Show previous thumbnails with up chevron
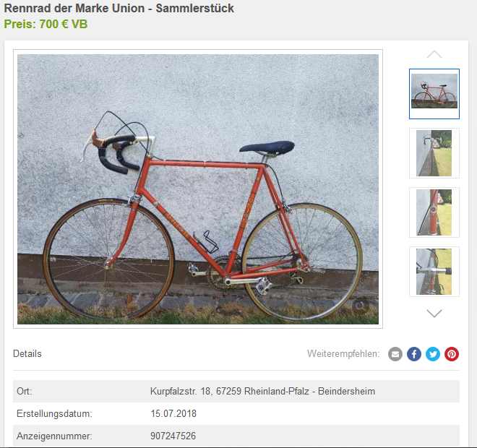477x448 pixels. click(434, 54)
